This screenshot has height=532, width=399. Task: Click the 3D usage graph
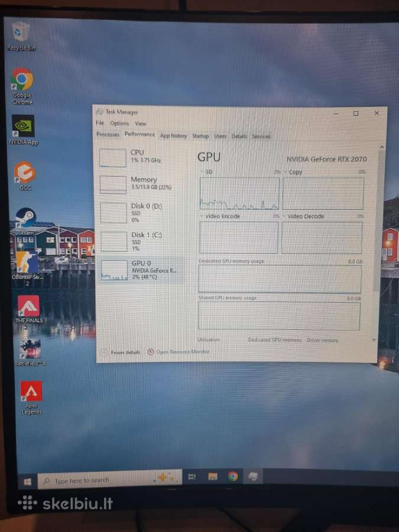coord(239,193)
